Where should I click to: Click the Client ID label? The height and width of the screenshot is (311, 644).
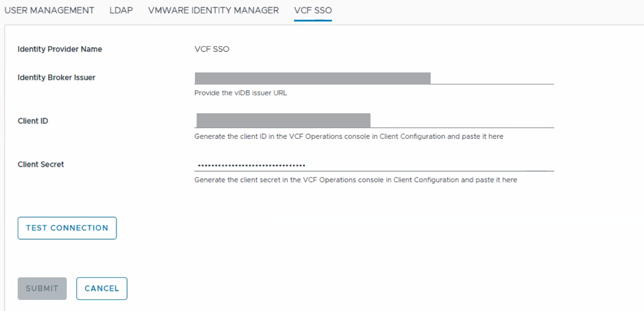point(33,121)
